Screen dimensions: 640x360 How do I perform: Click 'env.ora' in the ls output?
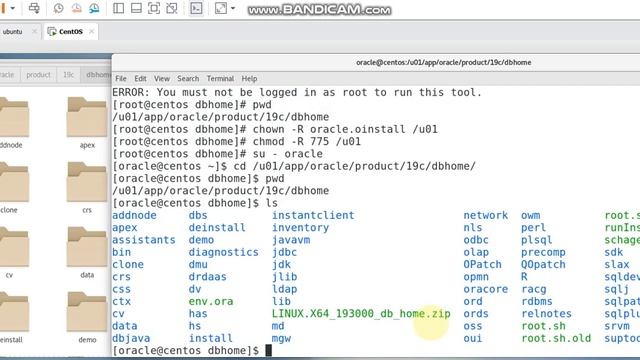pos(211,301)
